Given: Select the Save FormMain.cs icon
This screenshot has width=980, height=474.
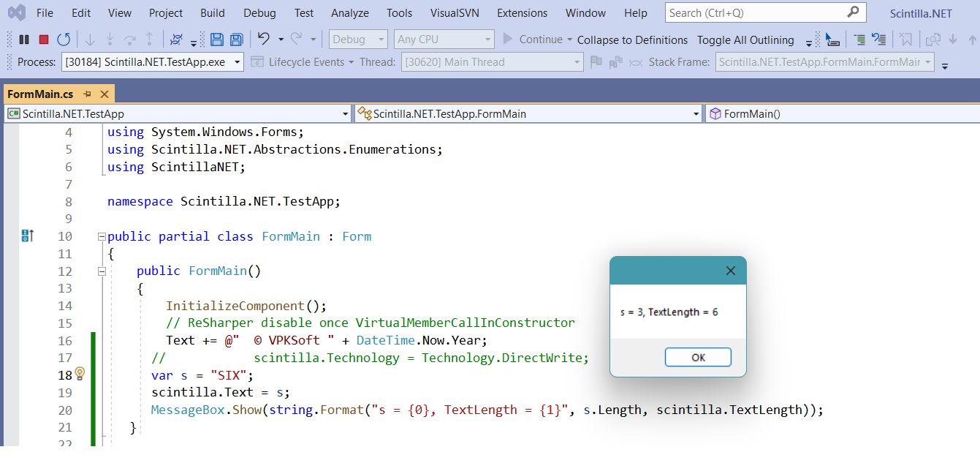Looking at the screenshot, I should click(216, 39).
